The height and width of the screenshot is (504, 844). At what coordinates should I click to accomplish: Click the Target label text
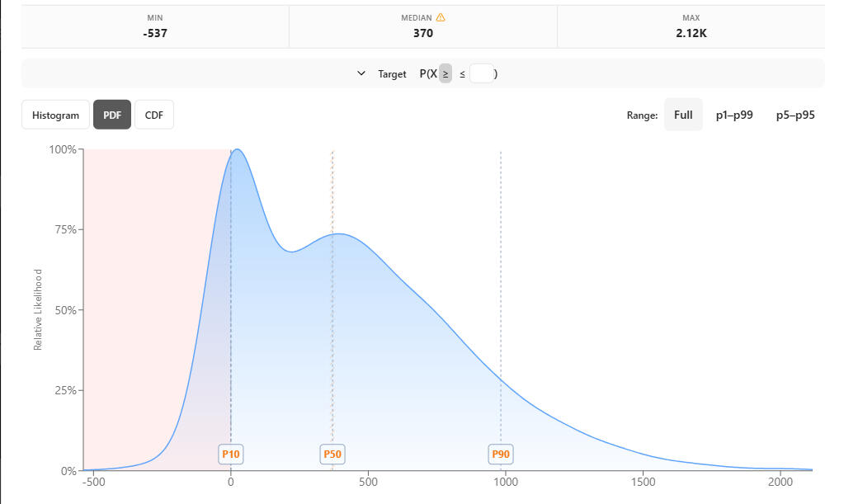392,73
